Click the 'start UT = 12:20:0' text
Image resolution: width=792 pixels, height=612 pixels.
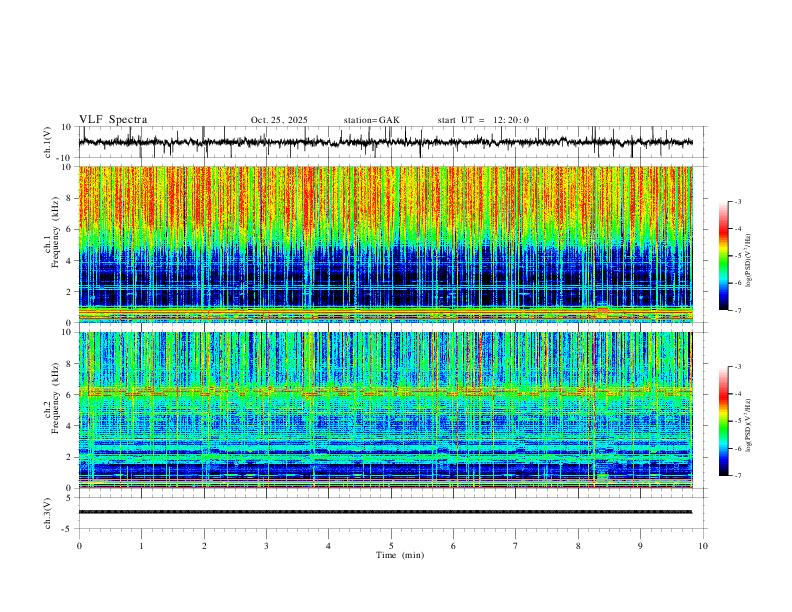pos(483,120)
